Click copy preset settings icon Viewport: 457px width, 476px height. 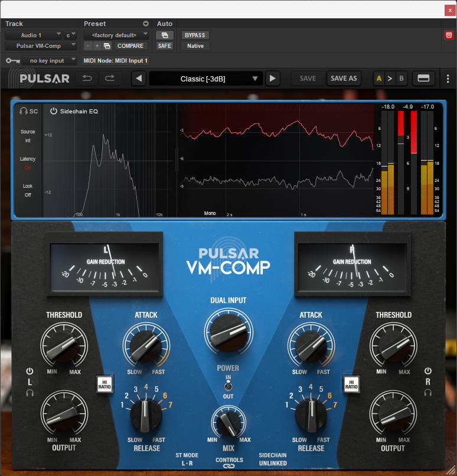click(107, 46)
